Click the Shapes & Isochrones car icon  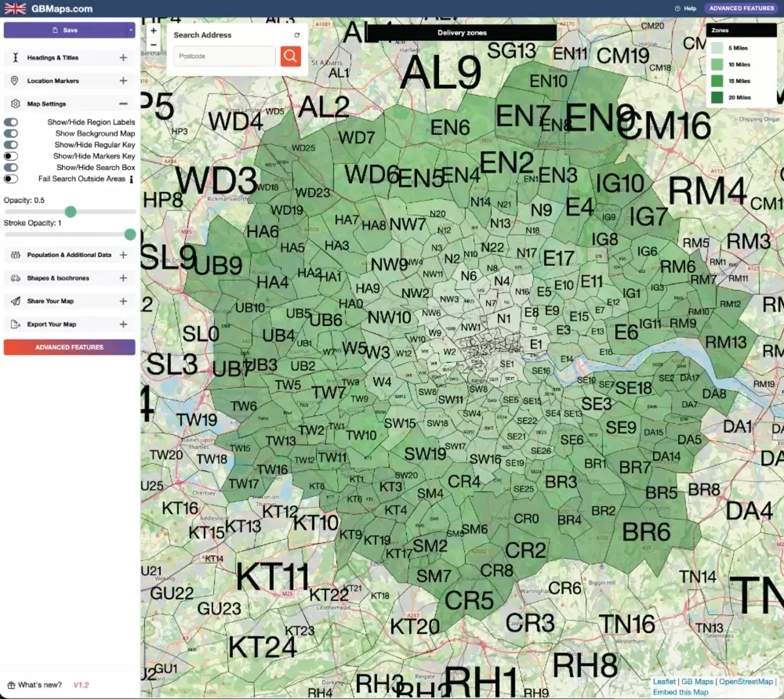pyautogui.click(x=15, y=278)
